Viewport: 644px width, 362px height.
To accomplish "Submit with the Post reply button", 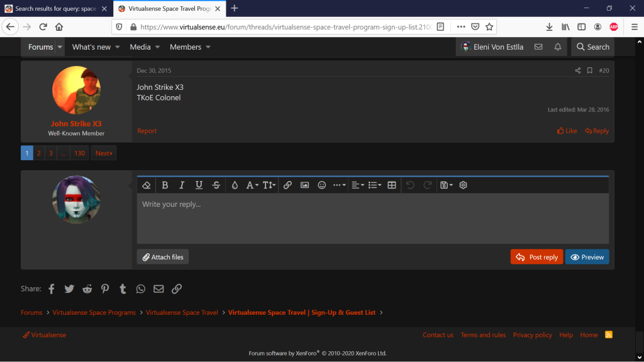I will (536, 257).
